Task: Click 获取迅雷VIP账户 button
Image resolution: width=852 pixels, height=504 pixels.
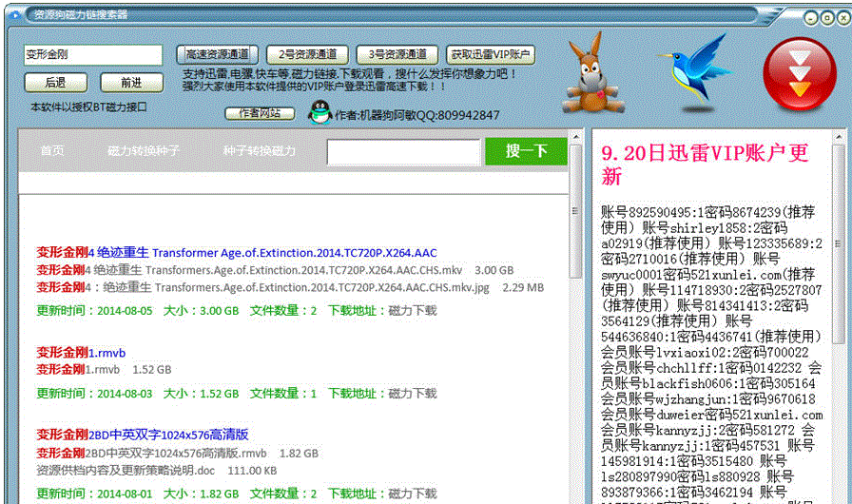Action: (x=491, y=55)
